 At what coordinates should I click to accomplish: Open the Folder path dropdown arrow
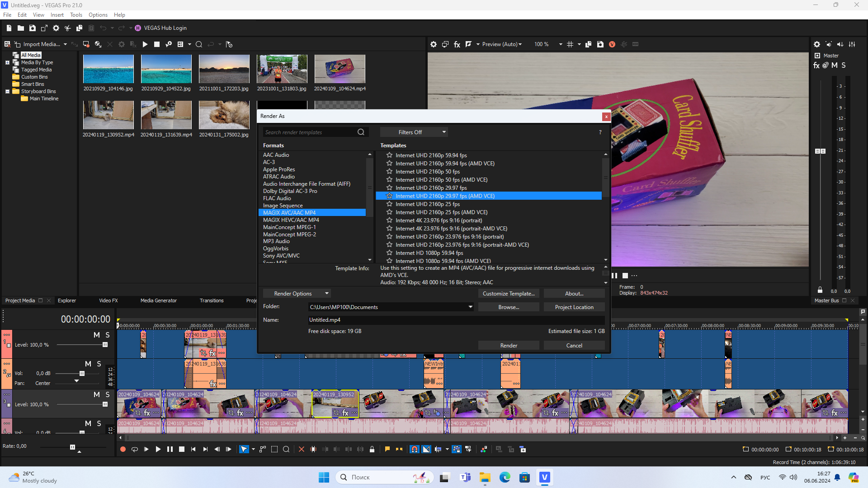pos(470,307)
